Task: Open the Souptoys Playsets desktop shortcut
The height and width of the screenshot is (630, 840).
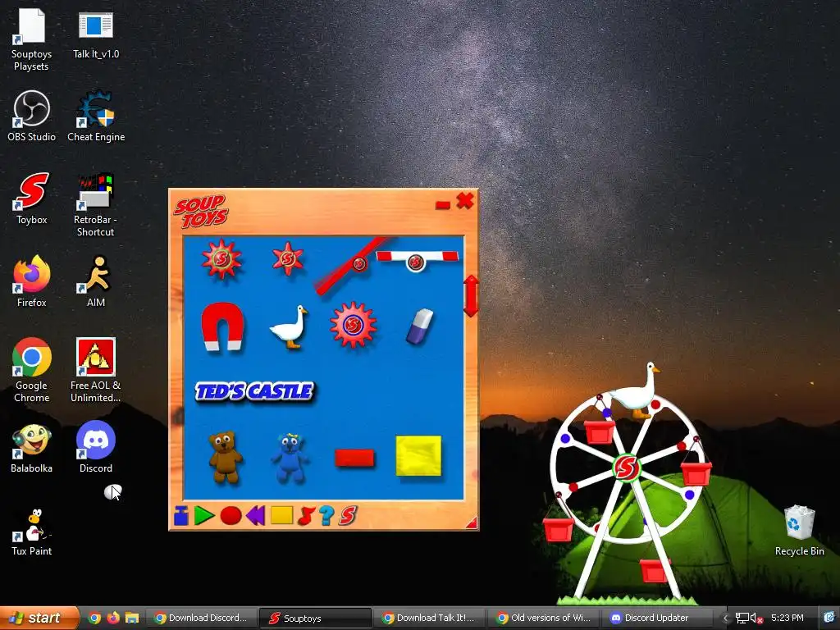Action: (x=31, y=38)
